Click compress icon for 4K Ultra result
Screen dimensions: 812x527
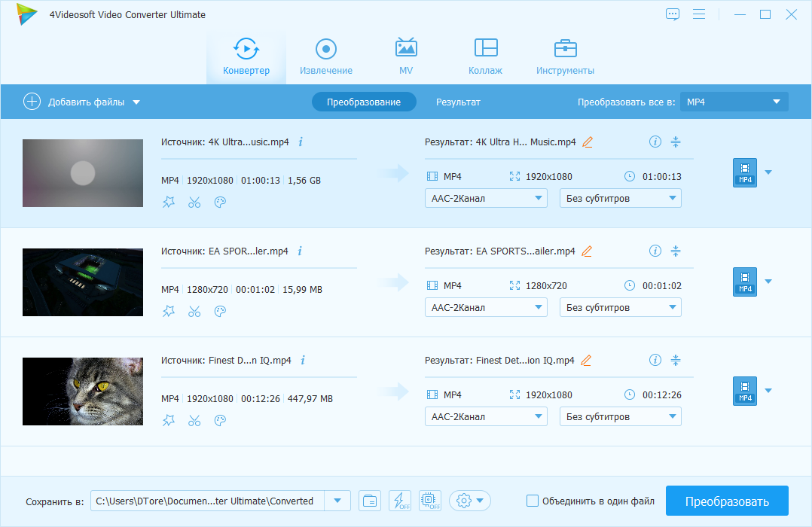[x=676, y=142]
